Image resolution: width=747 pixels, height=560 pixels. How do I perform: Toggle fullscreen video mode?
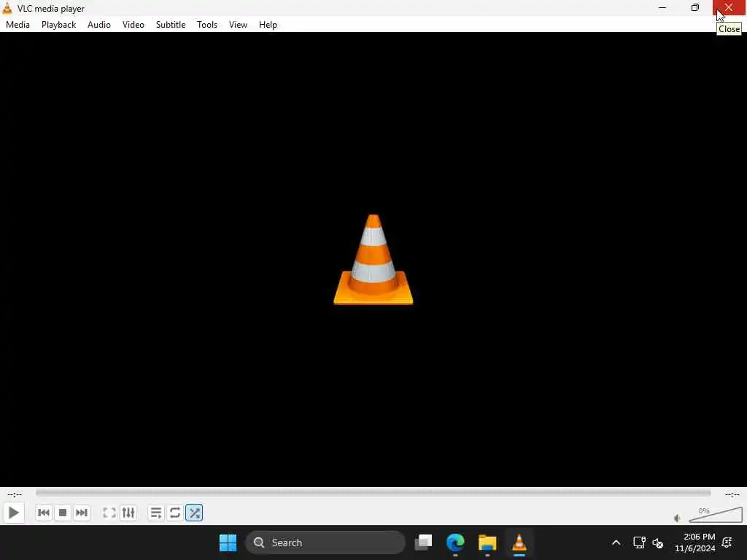click(x=109, y=513)
